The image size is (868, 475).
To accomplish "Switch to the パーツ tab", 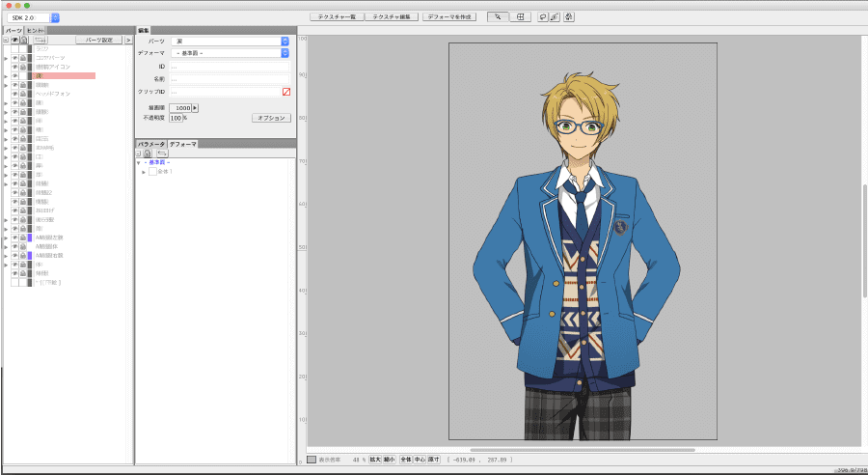I will click(14, 30).
